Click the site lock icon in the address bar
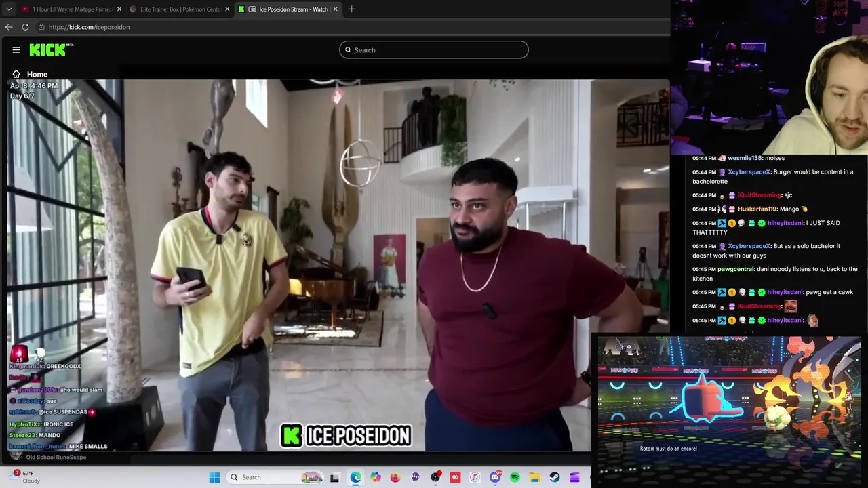Image resolution: width=868 pixels, height=488 pixels. (41, 27)
